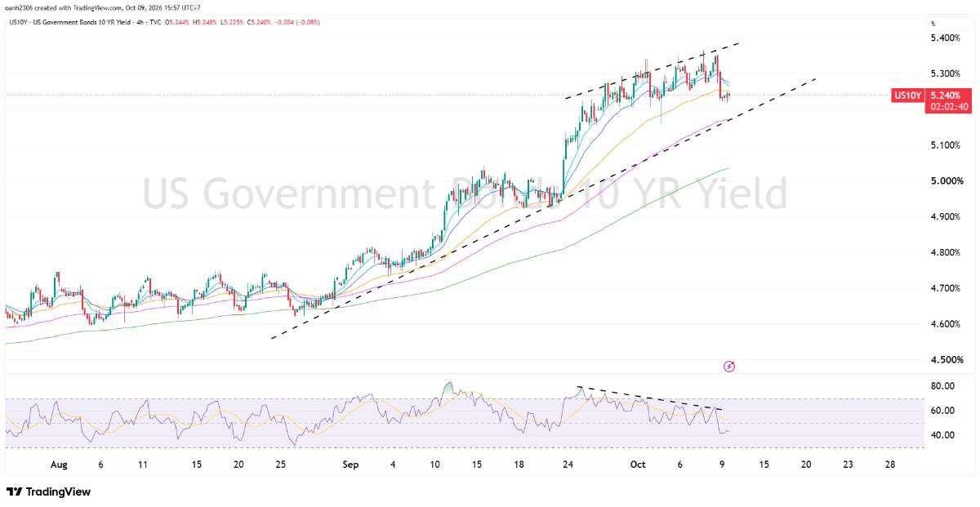The image size is (980, 507).
Task: Click the US10Y symbol name in legend
Action: 17,22
